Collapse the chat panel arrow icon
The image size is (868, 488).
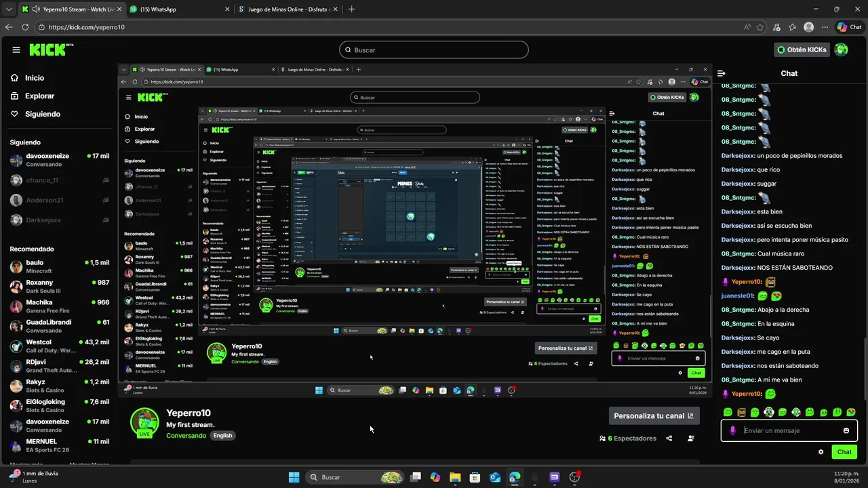click(x=722, y=73)
